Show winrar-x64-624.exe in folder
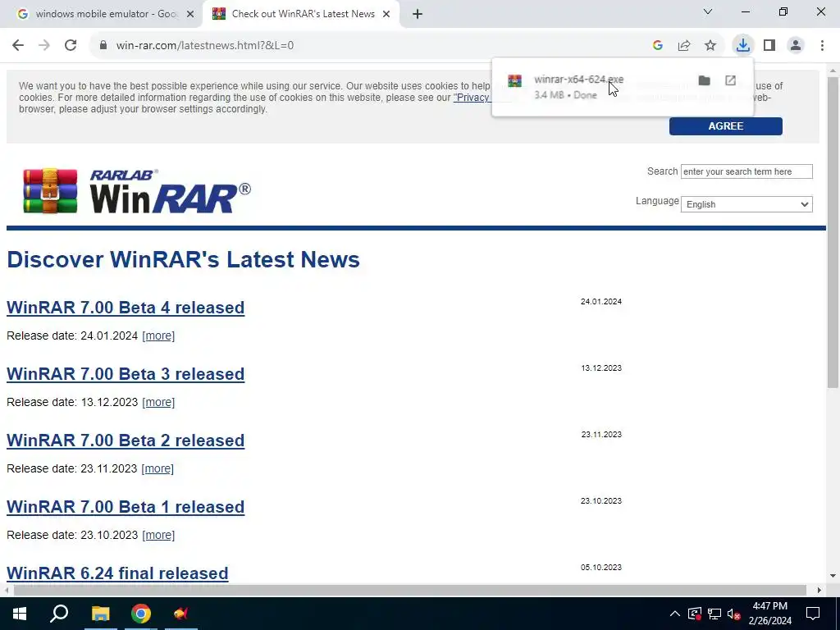The width and height of the screenshot is (840, 630). coord(705,80)
